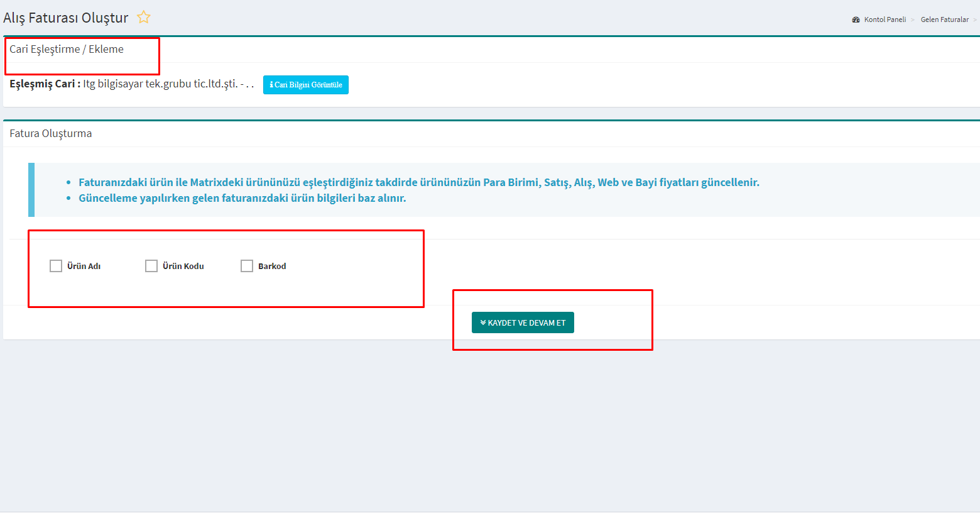The image size is (980, 518).
Task: Click the Ürün Adı label text
Action: click(x=84, y=267)
